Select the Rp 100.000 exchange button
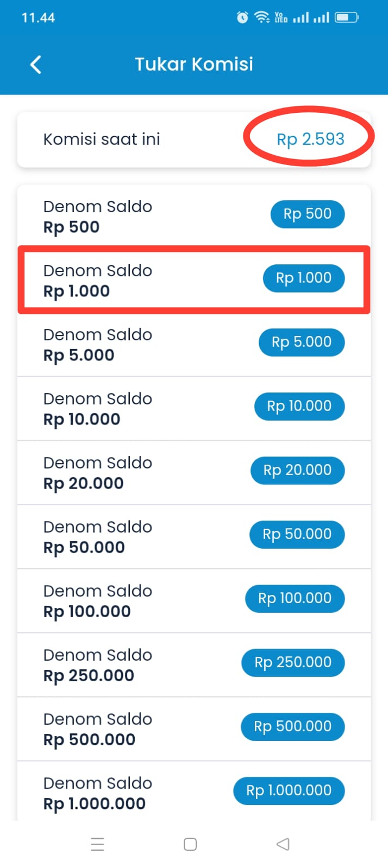 coord(295,598)
